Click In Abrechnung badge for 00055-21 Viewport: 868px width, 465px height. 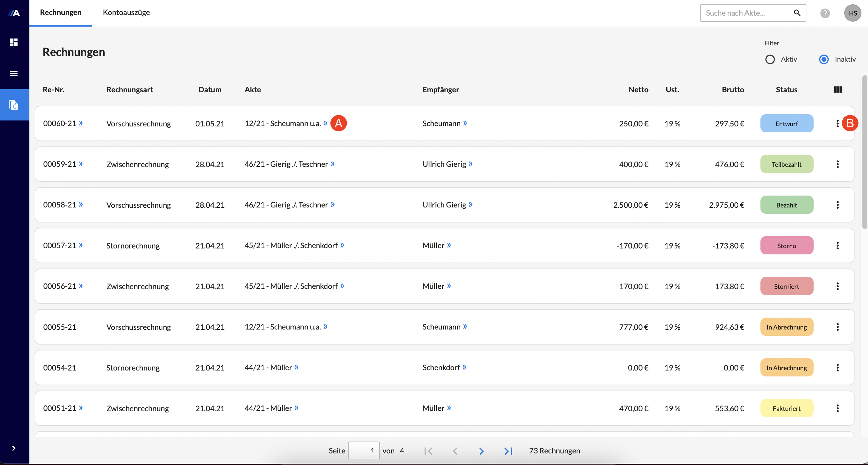(786, 327)
